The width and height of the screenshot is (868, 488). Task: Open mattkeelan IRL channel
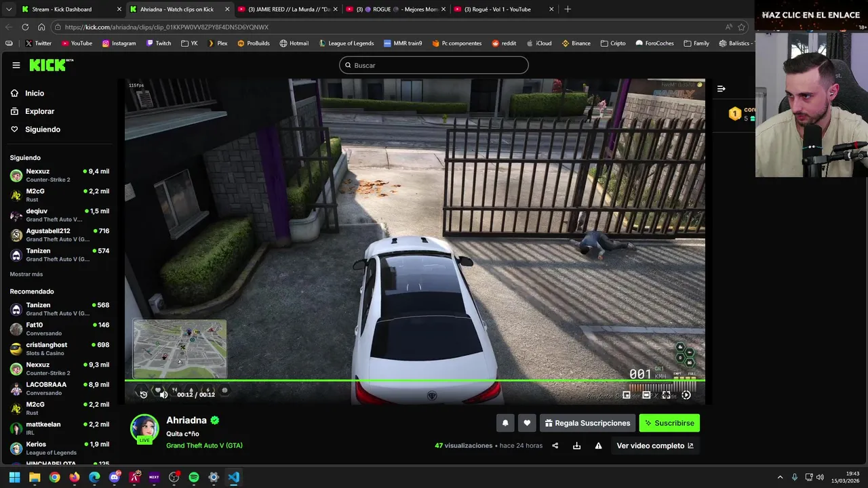60,428
